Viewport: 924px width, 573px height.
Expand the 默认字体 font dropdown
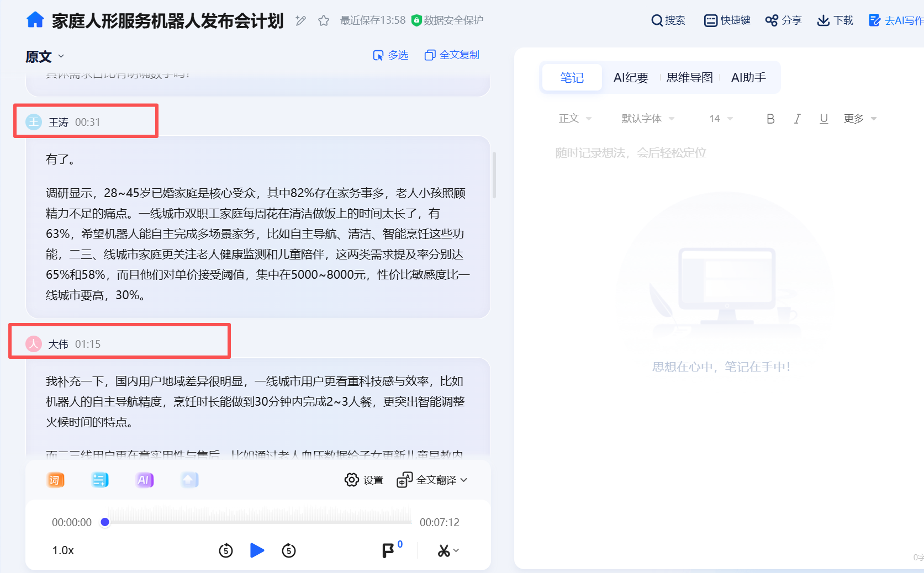click(x=647, y=119)
